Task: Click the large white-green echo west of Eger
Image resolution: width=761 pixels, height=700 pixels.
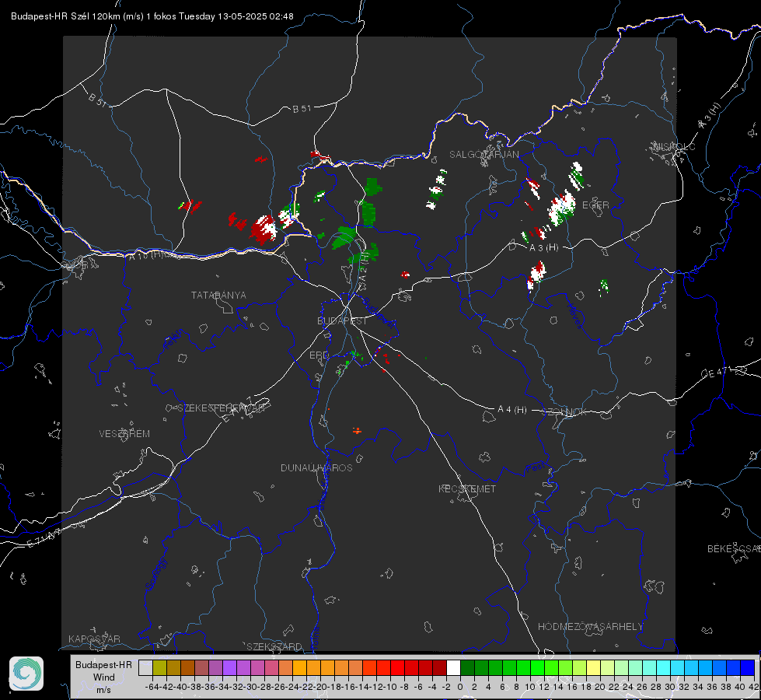Action: pos(561,208)
